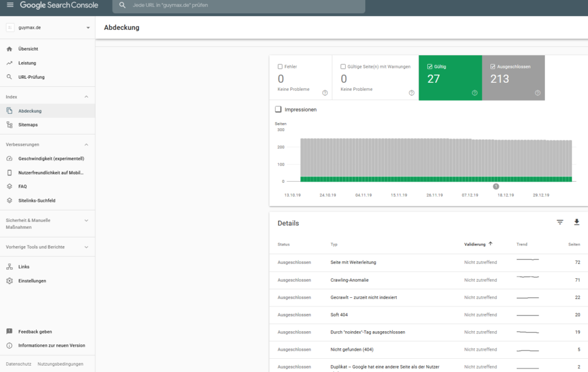This screenshot has width=588, height=372.
Task: Open the hamburger main menu
Action: coord(10,5)
